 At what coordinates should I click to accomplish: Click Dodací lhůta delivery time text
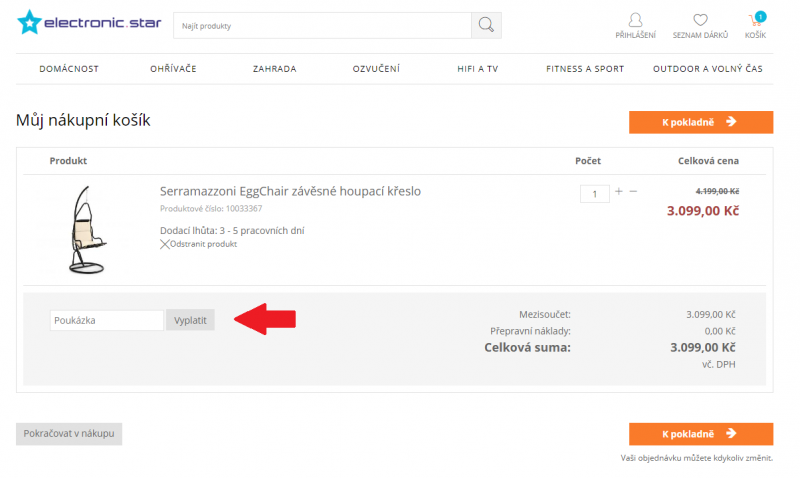pos(232,231)
